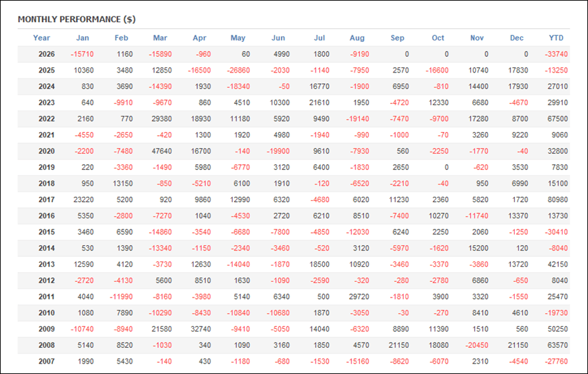The image size is (588, 374).
Task: Select the 2007 year row label
Action: pyautogui.click(x=46, y=361)
